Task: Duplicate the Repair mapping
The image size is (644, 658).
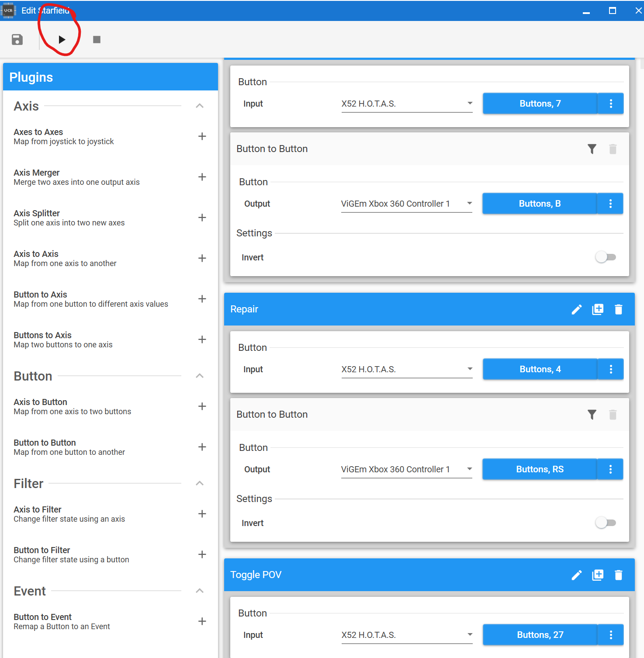Action: coord(598,309)
